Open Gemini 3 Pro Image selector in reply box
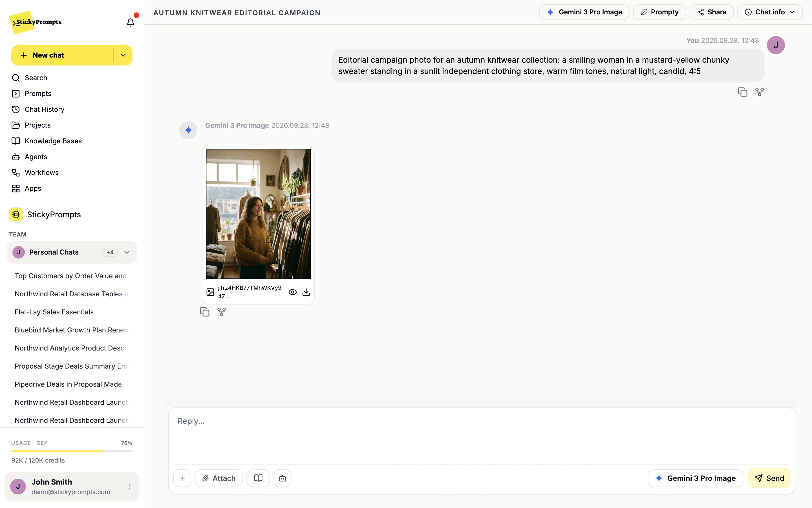812x508 pixels. pyautogui.click(x=695, y=478)
